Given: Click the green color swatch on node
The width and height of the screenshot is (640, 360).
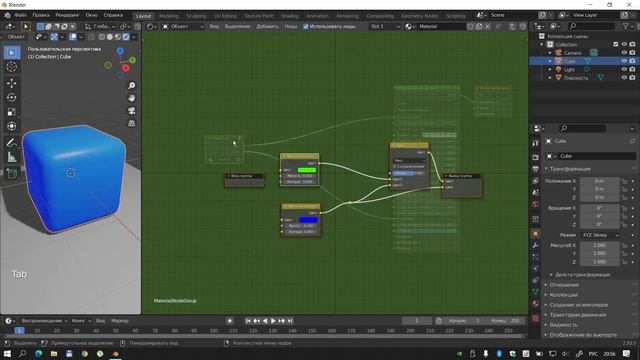Looking at the screenshot, I should point(307,170).
